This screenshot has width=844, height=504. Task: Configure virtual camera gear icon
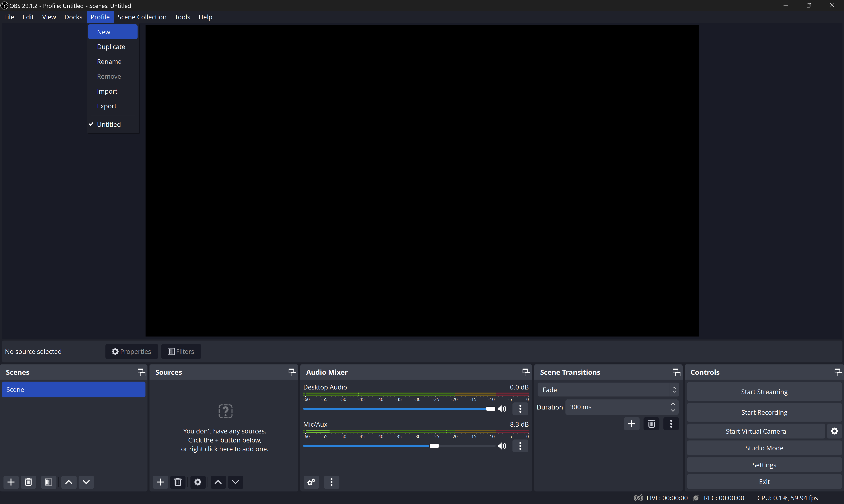pos(834,431)
